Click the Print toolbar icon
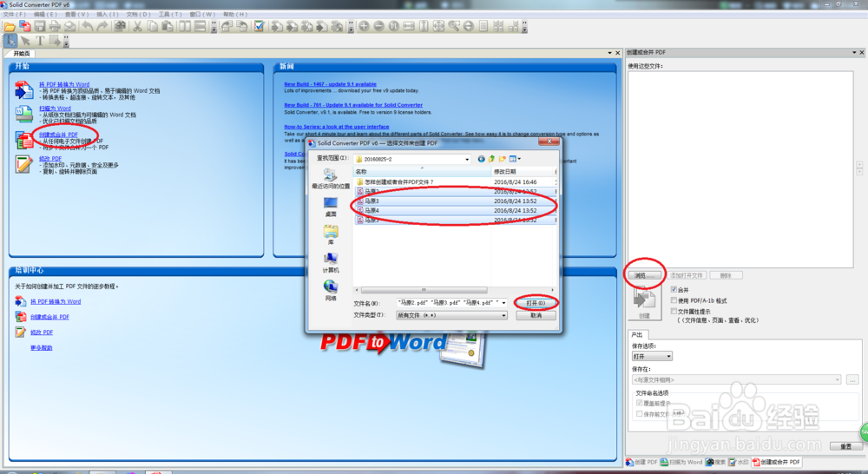 click(54, 26)
